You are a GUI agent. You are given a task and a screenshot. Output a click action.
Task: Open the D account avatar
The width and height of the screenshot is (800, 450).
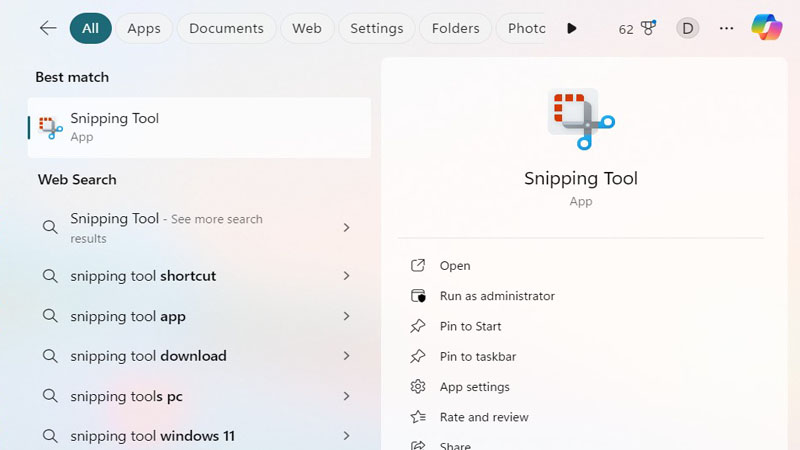tap(688, 29)
